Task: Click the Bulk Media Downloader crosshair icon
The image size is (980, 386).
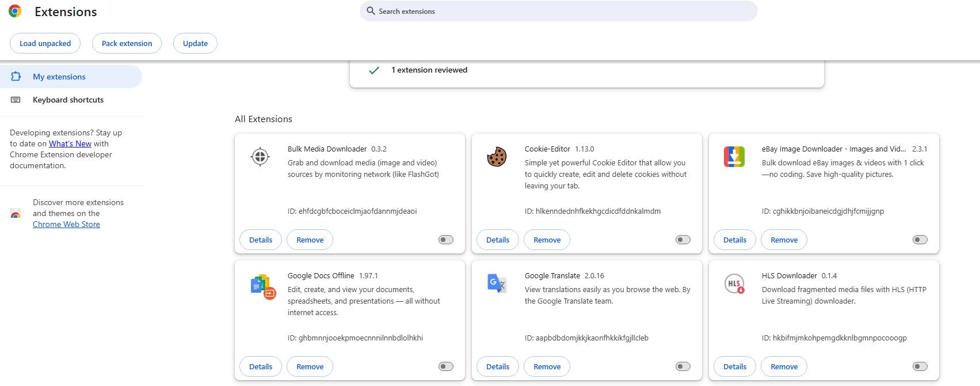Action: click(x=260, y=156)
